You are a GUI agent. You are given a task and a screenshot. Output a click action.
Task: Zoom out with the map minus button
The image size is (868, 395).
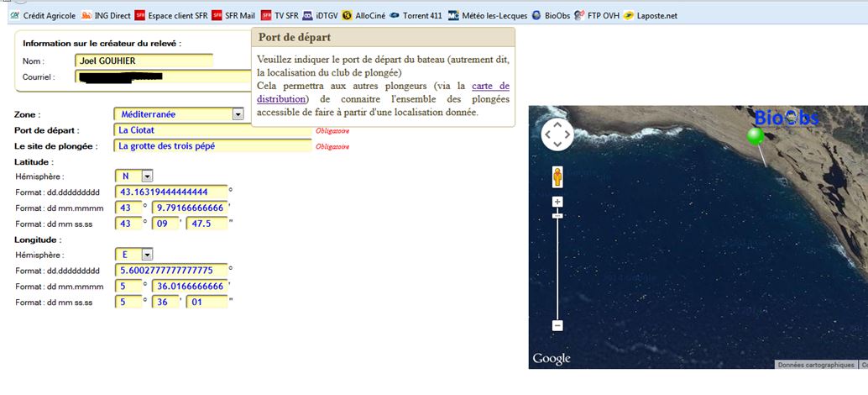tap(557, 326)
